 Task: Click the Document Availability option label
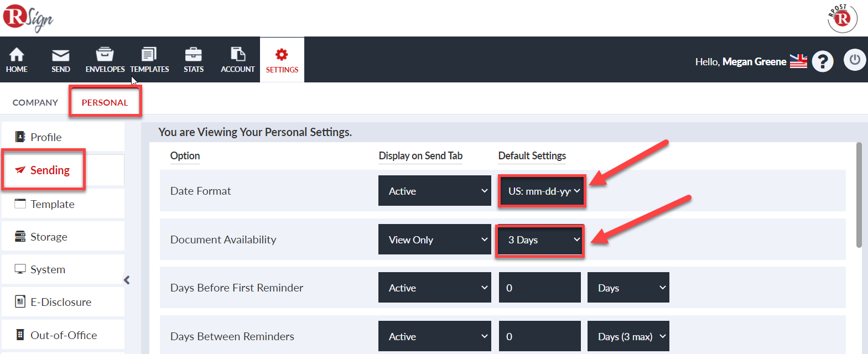tap(223, 240)
